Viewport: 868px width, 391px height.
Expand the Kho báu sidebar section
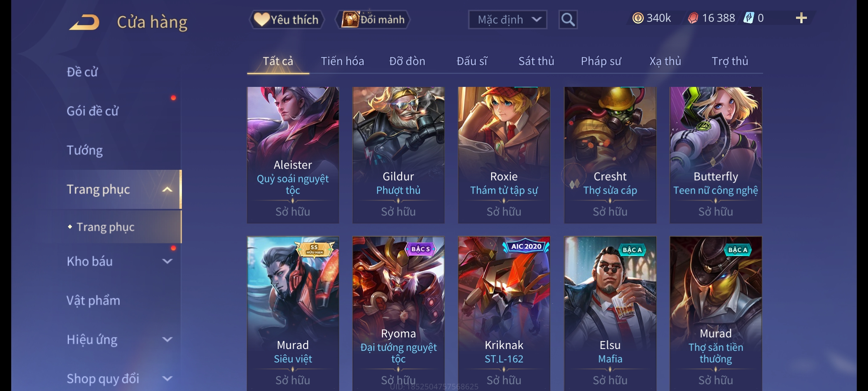167,261
